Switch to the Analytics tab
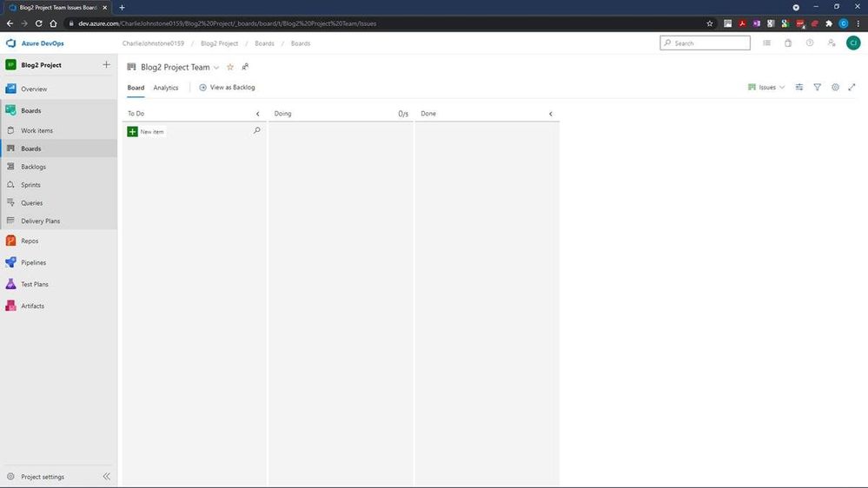The image size is (868, 488). pyautogui.click(x=165, y=88)
